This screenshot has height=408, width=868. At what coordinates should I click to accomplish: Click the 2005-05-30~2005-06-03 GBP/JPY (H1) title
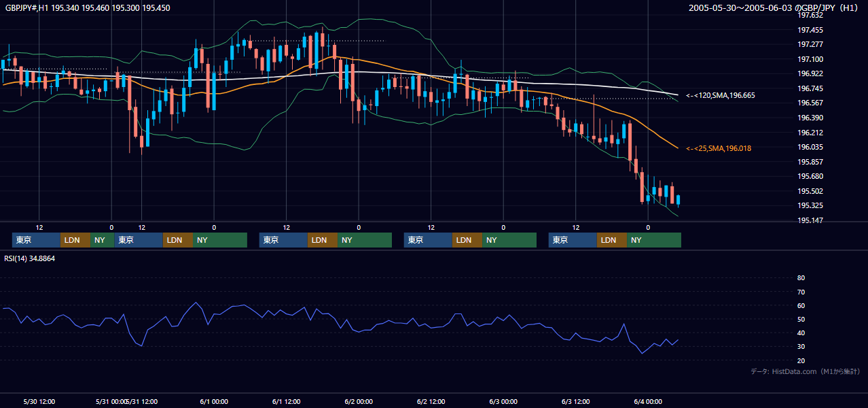pos(774,8)
